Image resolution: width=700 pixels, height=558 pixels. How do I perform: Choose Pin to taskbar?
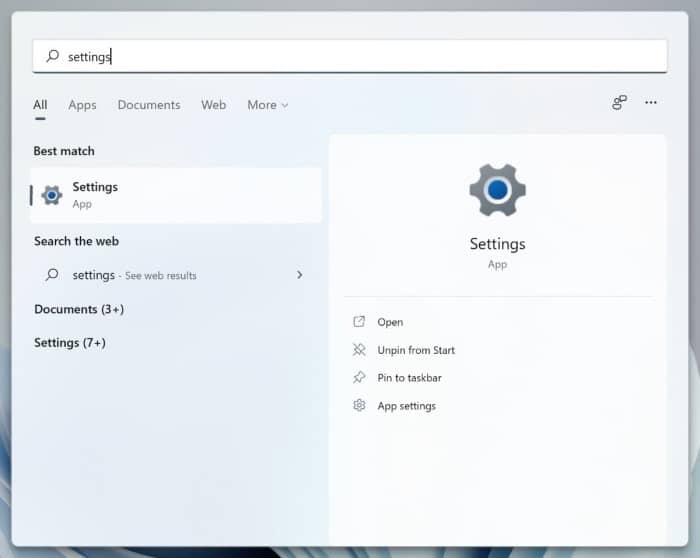[x=409, y=378]
